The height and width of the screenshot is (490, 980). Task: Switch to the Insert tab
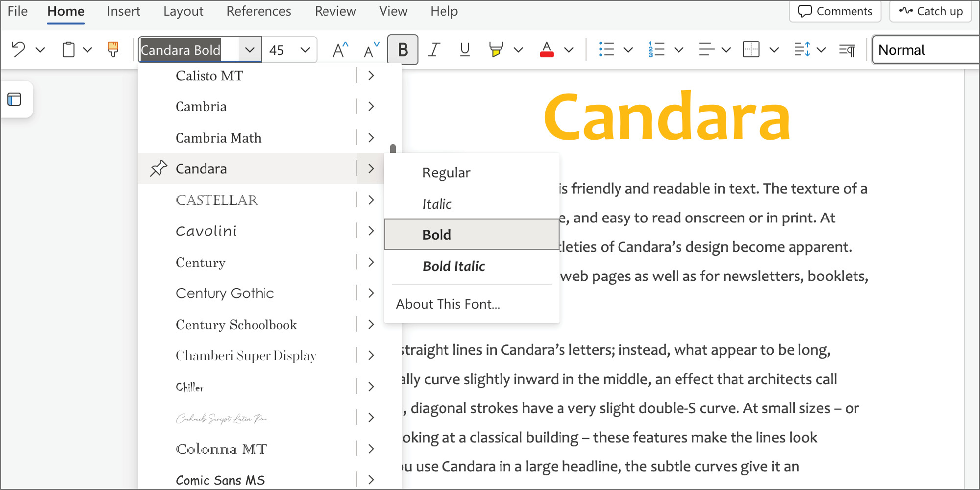click(123, 11)
